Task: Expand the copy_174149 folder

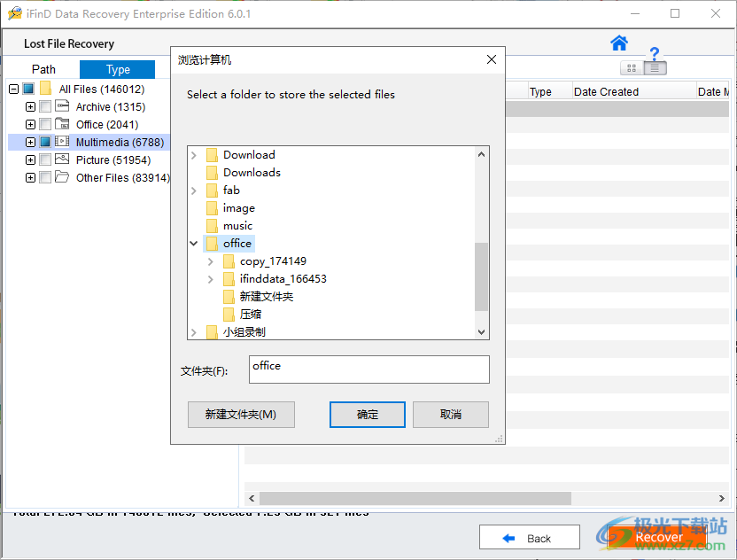Action: pos(210,261)
